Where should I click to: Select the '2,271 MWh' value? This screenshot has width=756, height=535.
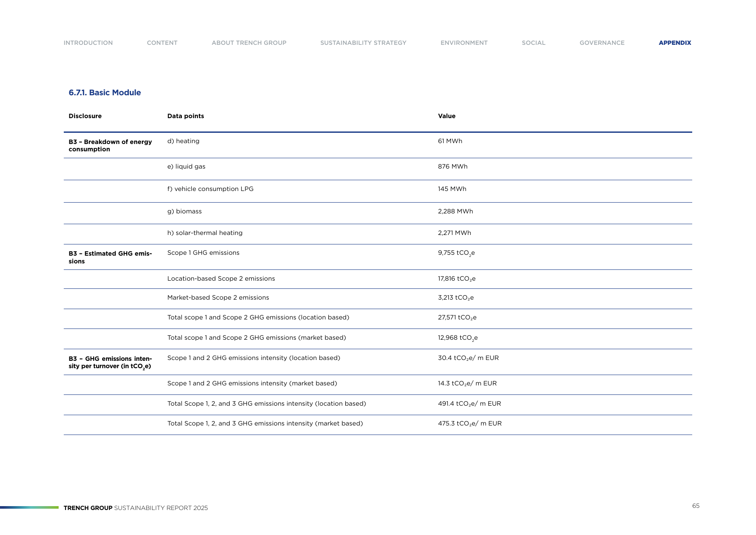point(455,233)
